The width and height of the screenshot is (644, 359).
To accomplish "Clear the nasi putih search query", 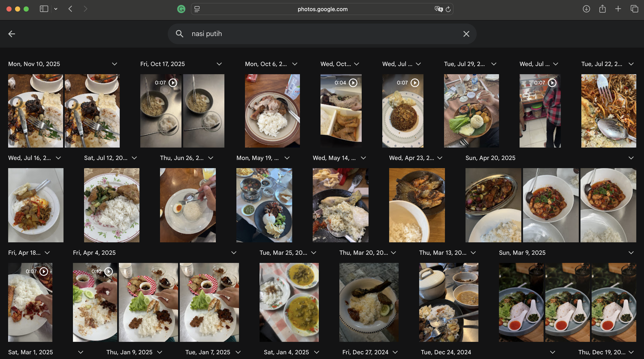I will (466, 34).
